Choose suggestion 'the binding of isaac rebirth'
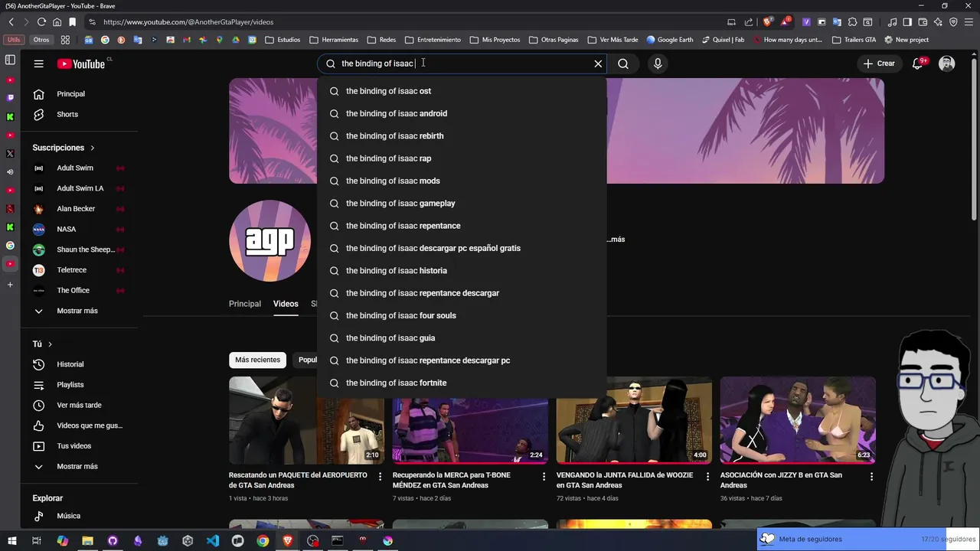Image resolution: width=980 pixels, height=551 pixels. (462, 135)
